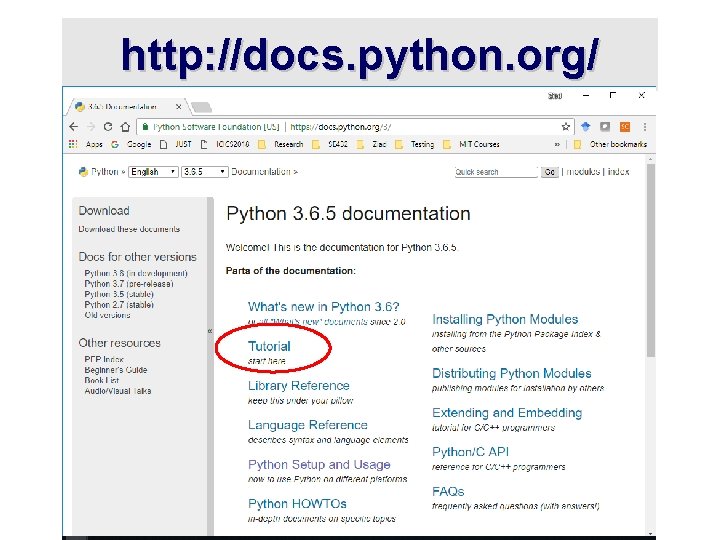The image size is (720, 540).
Task: Click the scrollbar down arrow
Action: 651,534
